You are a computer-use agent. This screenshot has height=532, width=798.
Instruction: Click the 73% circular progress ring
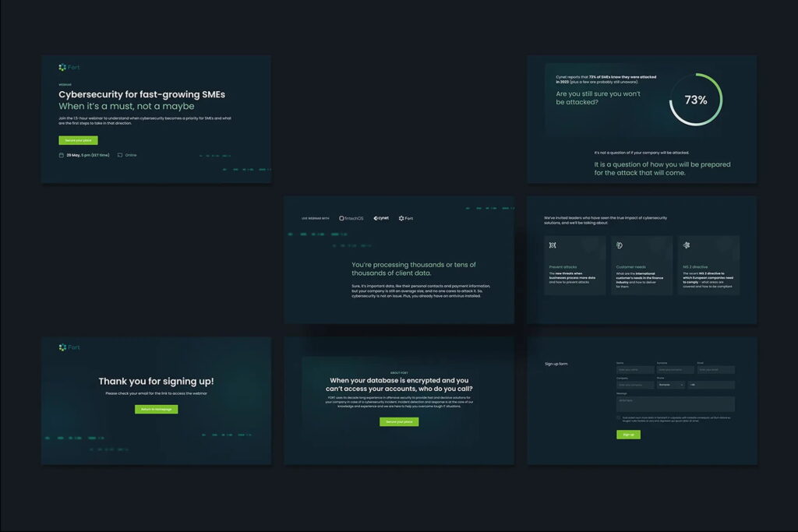pos(695,100)
